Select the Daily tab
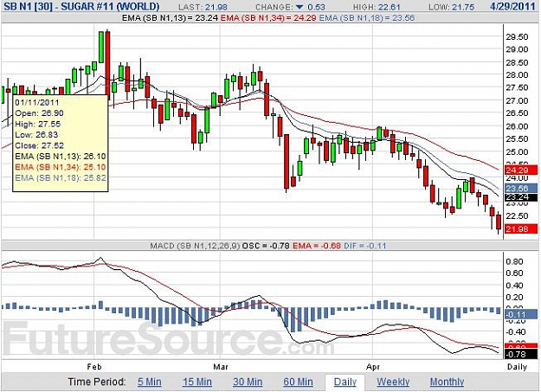Viewport: 541px width, 392px height. pyautogui.click(x=345, y=382)
